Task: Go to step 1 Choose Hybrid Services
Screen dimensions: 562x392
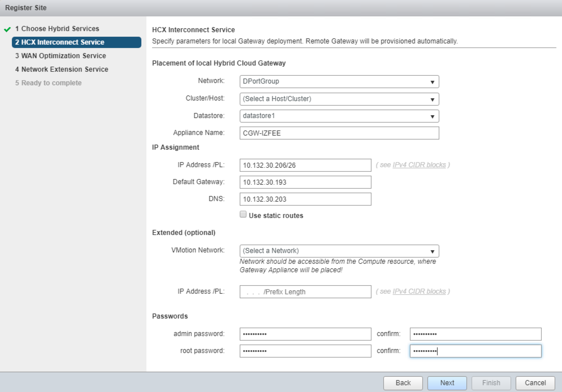Action: point(60,29)
